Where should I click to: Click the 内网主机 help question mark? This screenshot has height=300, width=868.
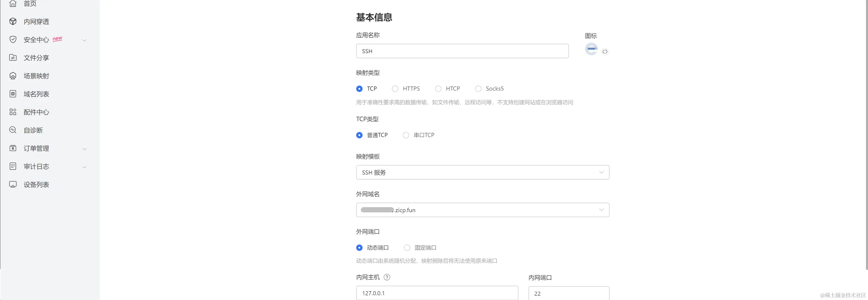tap(387, 277)
